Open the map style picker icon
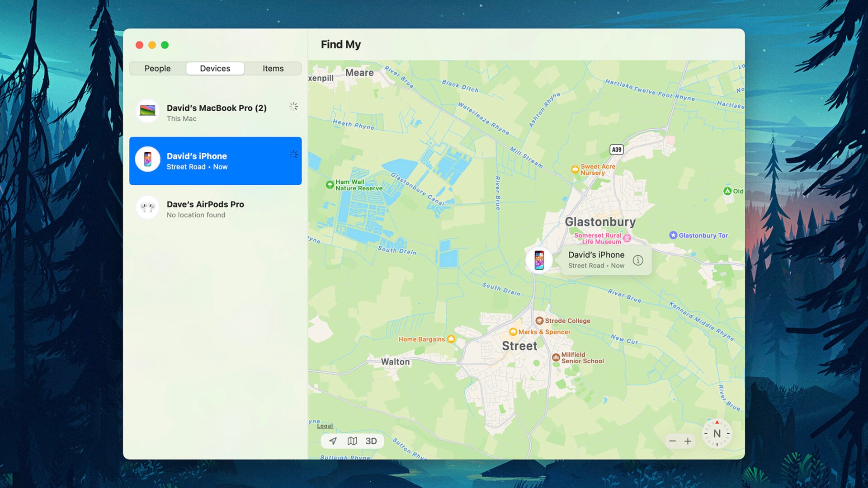The image size is (868, 488). click(352, 441)
